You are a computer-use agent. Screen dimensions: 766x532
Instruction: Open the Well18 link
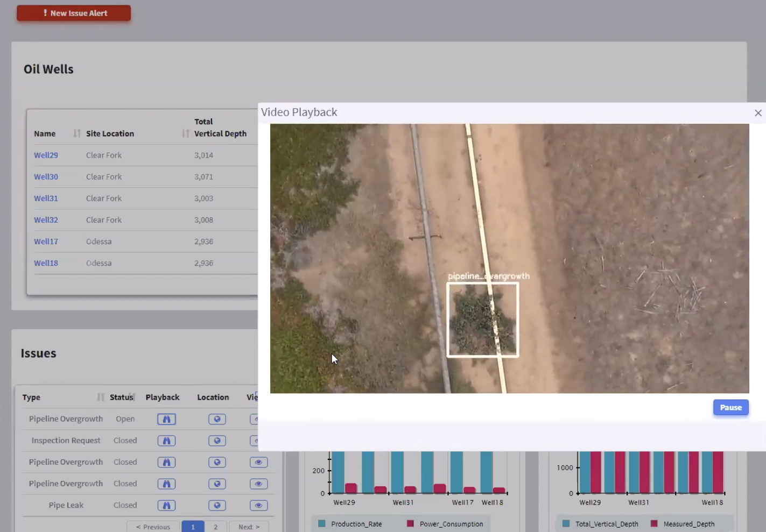(x=46, y=263)
